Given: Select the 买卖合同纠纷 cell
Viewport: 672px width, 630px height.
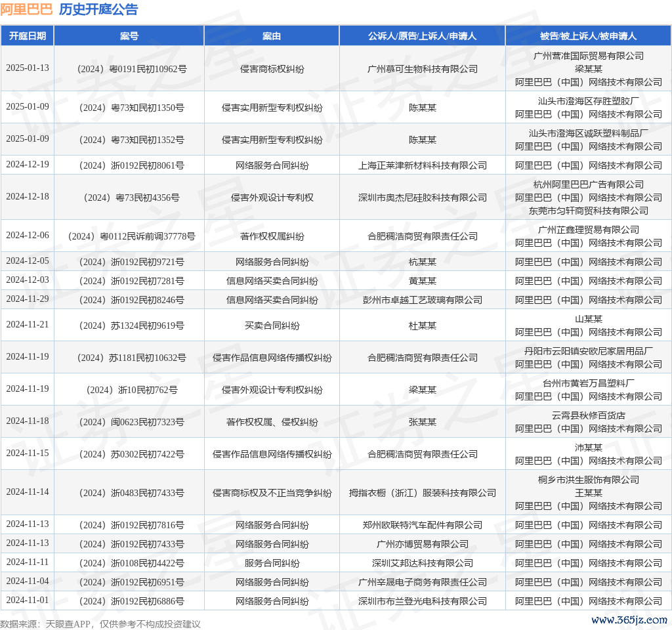Looking at the screenshot, I should pos(272,325).
